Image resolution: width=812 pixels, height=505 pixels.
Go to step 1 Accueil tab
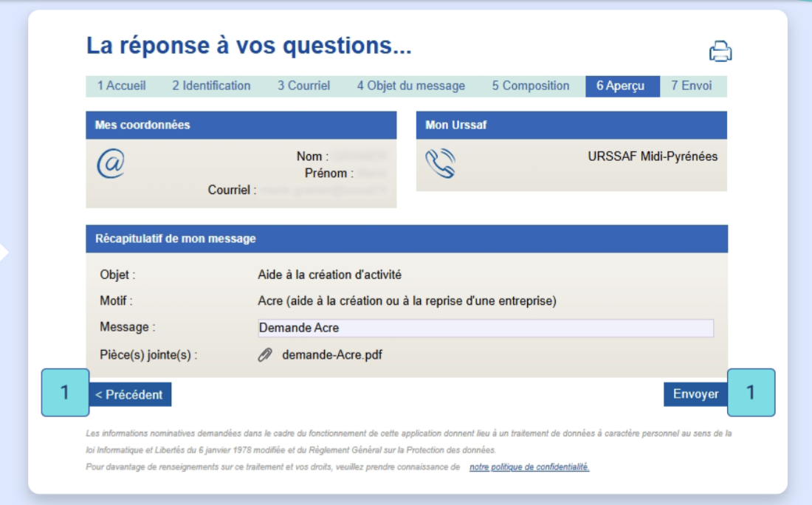tap(122, 86)
